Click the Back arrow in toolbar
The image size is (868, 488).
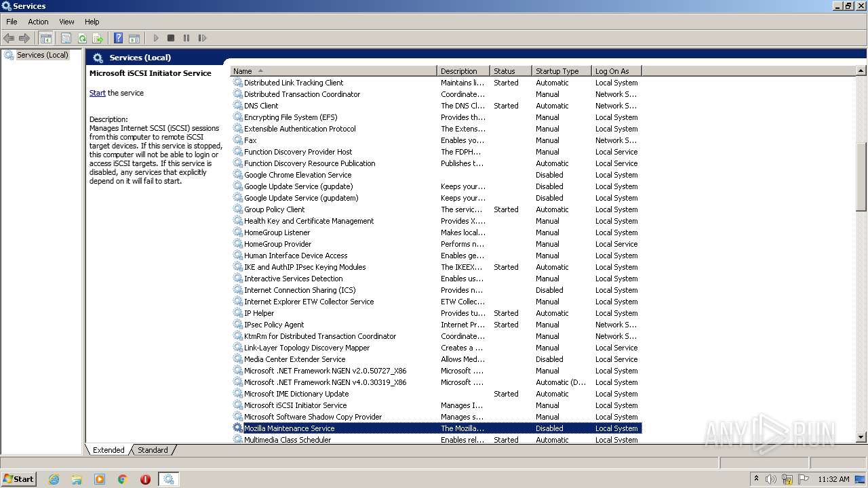coord(9,38)
